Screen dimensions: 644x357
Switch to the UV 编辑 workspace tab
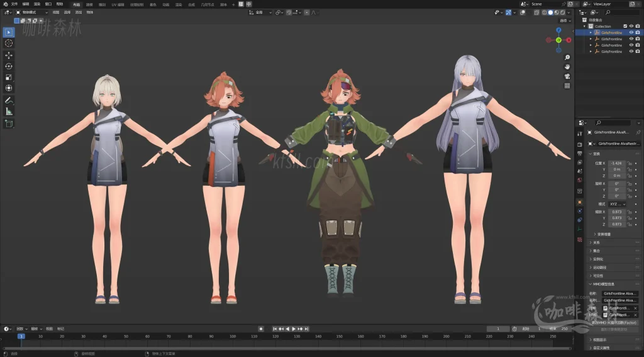(x=118, y=4)
